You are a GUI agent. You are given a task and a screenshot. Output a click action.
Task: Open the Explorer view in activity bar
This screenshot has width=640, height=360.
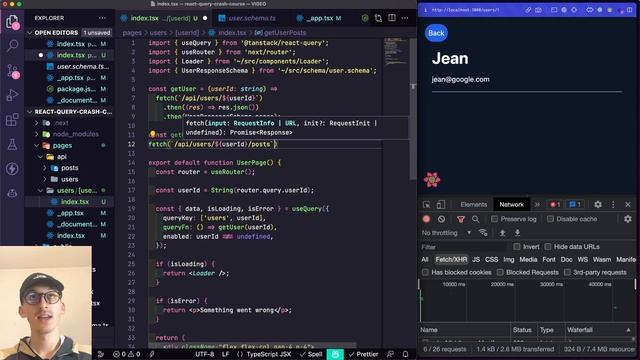(x=12, y=21)
